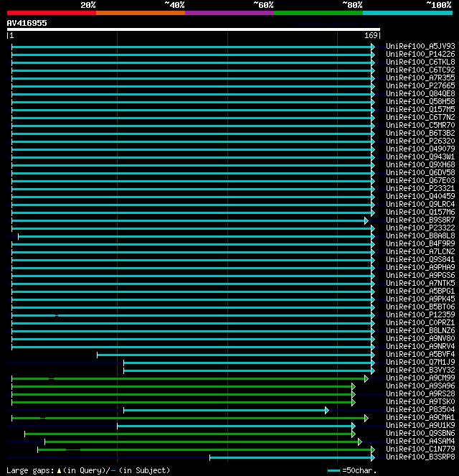
Task: Open the UniRef100_Q9LRC4 label
Action: click(x=420, y=205)
